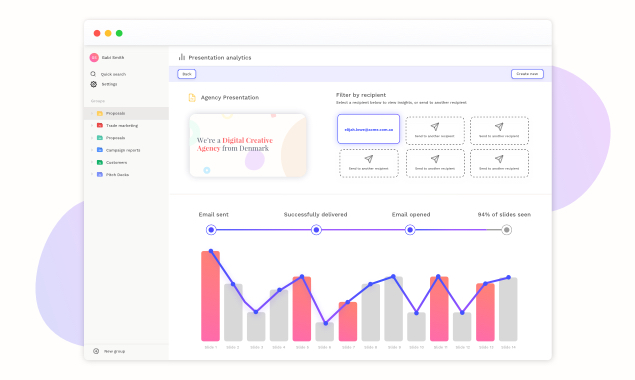The width and height of the screenshot is (635, 380).
Task: Expand the Customers group chevron
Action: click(x=92, y=162)
